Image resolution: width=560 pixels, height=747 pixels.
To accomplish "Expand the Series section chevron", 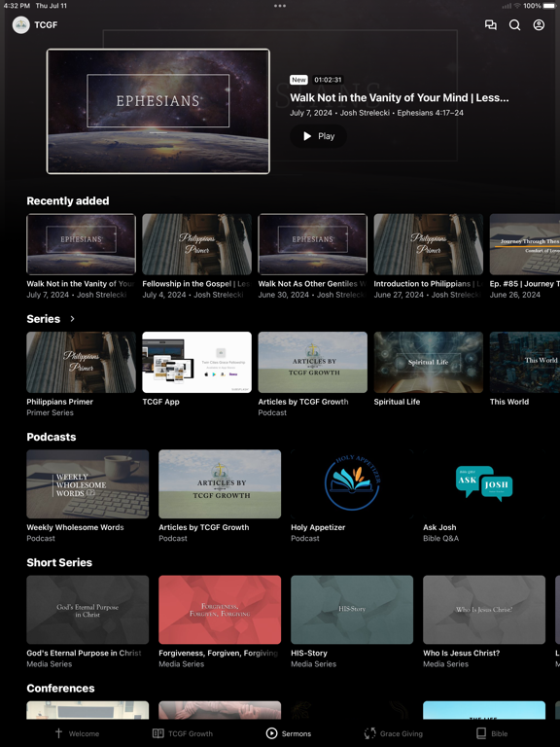I will pos(72,319).
